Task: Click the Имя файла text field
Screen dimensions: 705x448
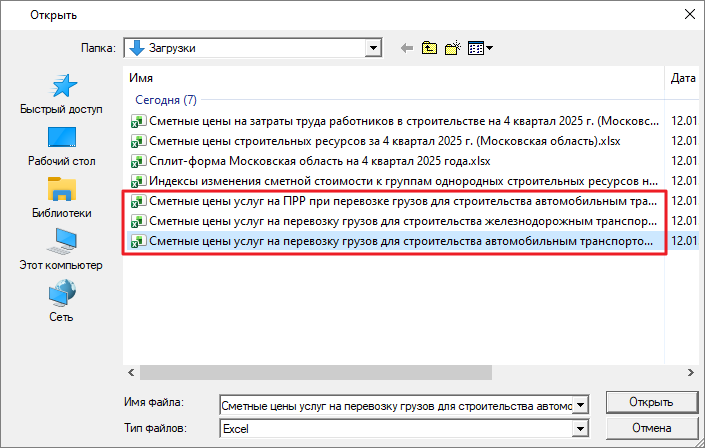Action: [395, 404]
